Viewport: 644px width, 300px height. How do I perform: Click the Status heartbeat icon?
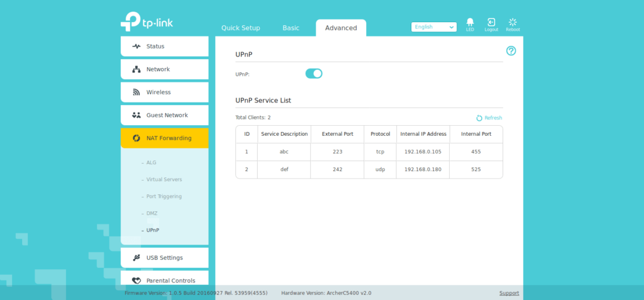pyautogui.click(x=136, y=47)
